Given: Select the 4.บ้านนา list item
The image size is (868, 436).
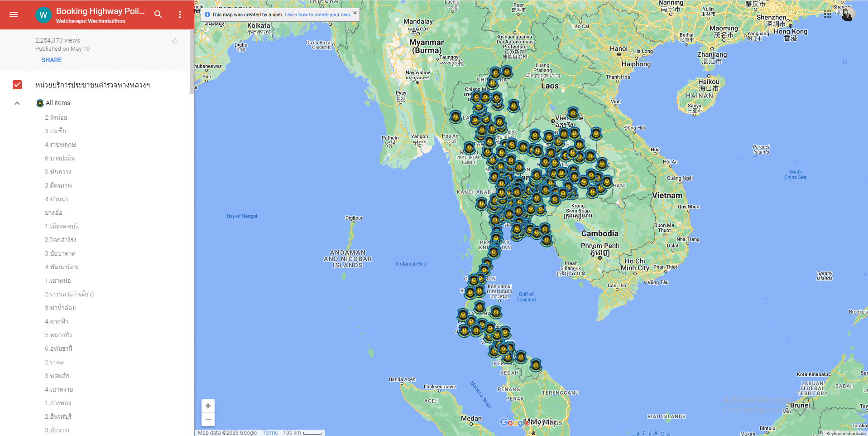Looking at the screenshot, I should click(56, 199).
